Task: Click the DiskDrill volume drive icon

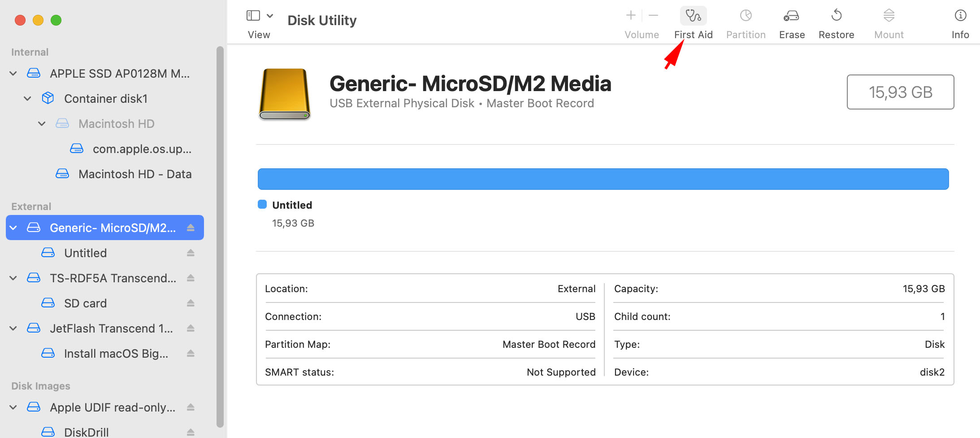Action: tap(48, 432)
